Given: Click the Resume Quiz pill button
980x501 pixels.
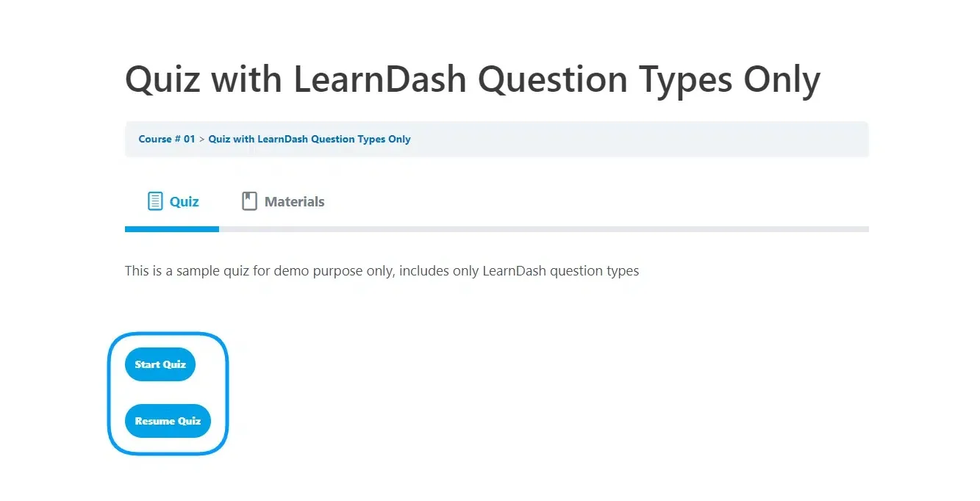Looking at the screenshot, I should click(168, 420).
